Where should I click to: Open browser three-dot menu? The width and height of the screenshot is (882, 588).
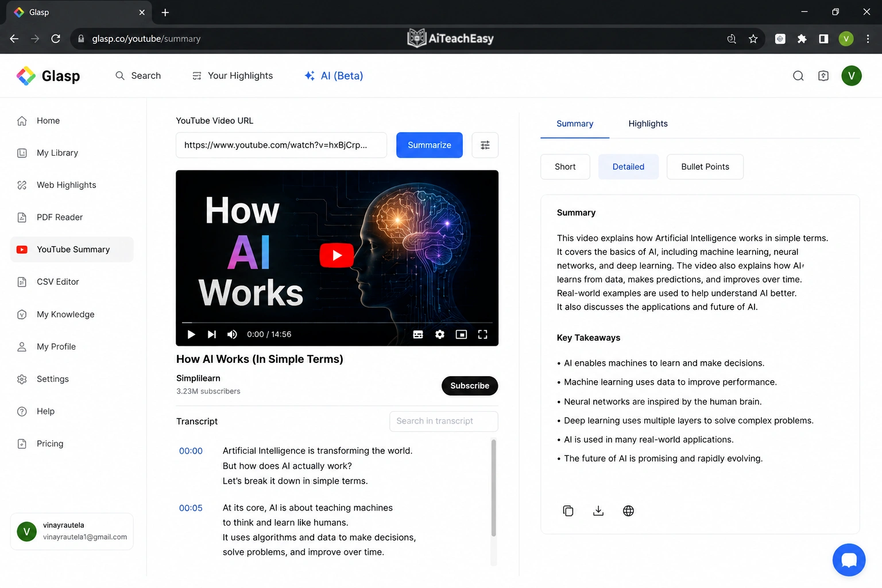tap(868, 38)
